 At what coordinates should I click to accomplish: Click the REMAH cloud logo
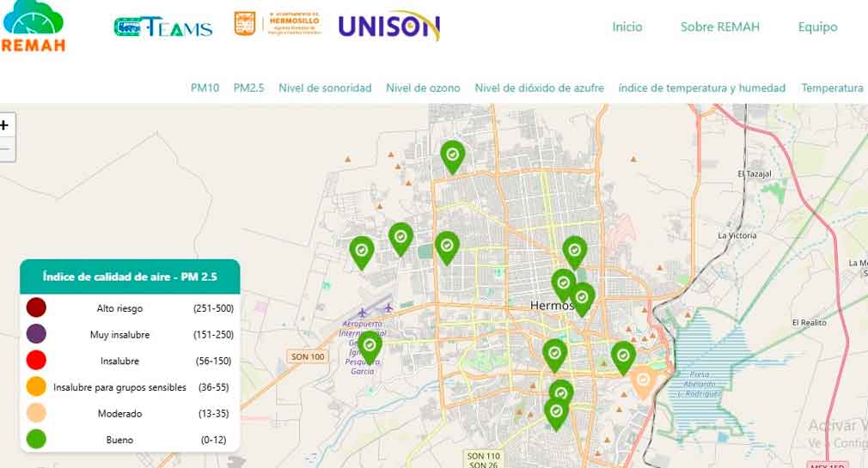(33, 26)
